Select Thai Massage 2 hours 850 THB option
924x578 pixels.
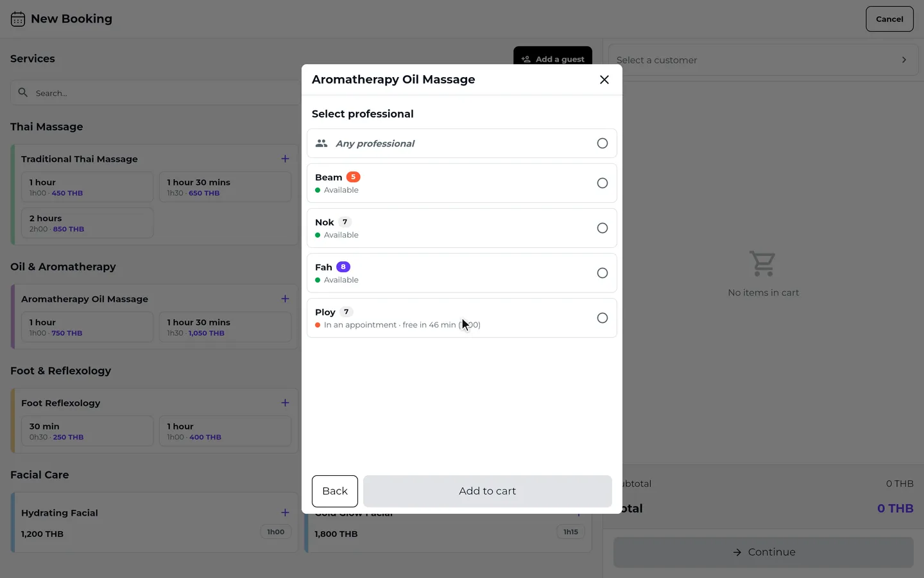(87, 223)
